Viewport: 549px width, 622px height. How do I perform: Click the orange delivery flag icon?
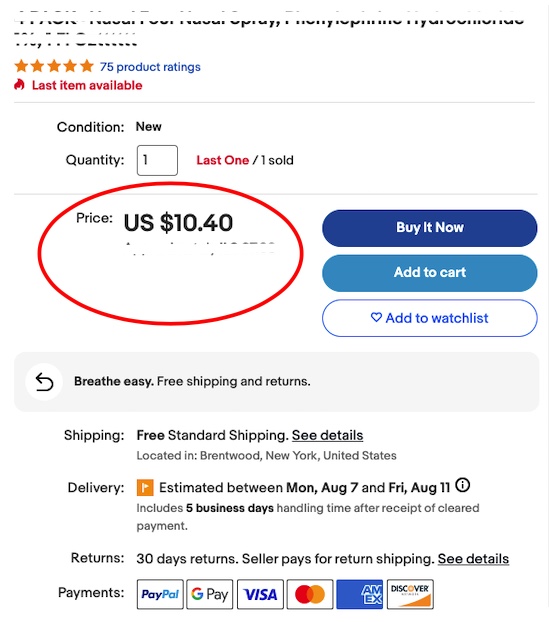coord(145,488)
